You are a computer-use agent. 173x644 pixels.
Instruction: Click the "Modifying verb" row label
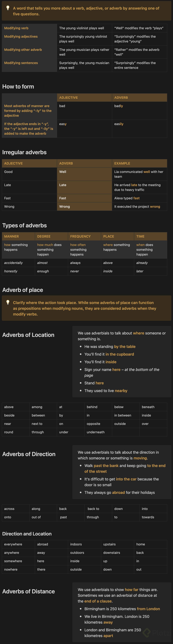(16, 28)
